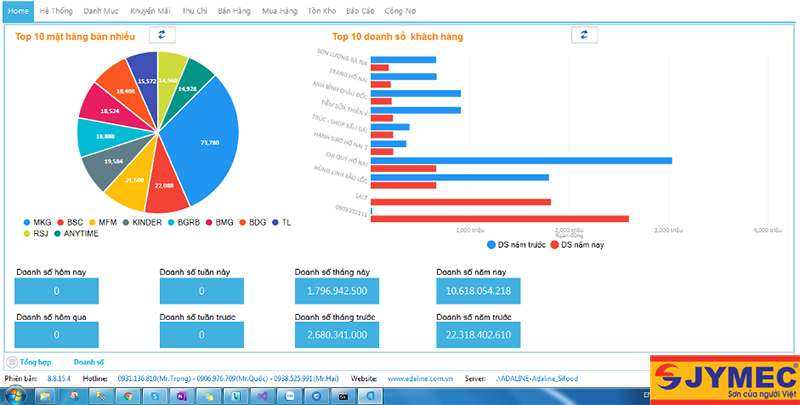This screenshot has width=800, height=405.
Task: Expand the Hệ Thống menu
Action: [56, 9]
